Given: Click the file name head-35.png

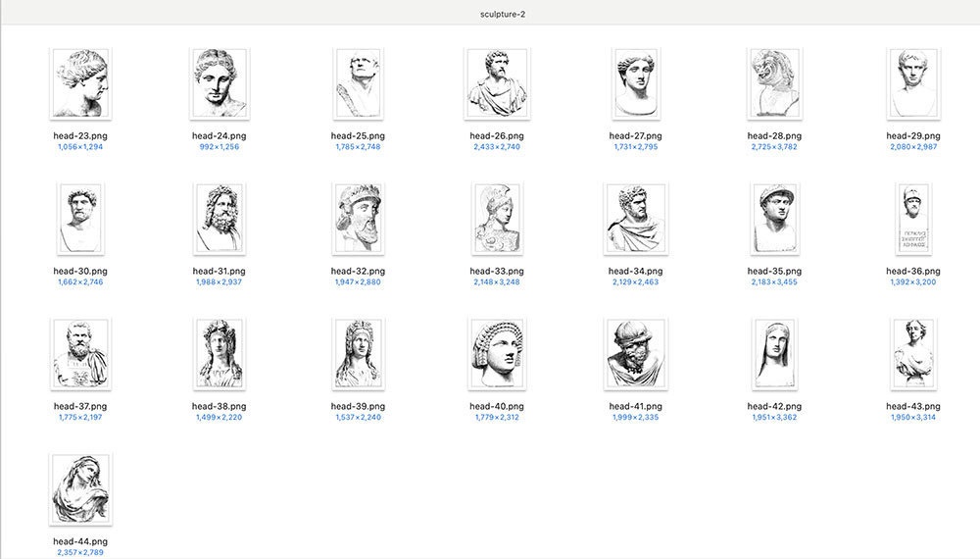Looking at the screenshot, I should click(774, 271).
